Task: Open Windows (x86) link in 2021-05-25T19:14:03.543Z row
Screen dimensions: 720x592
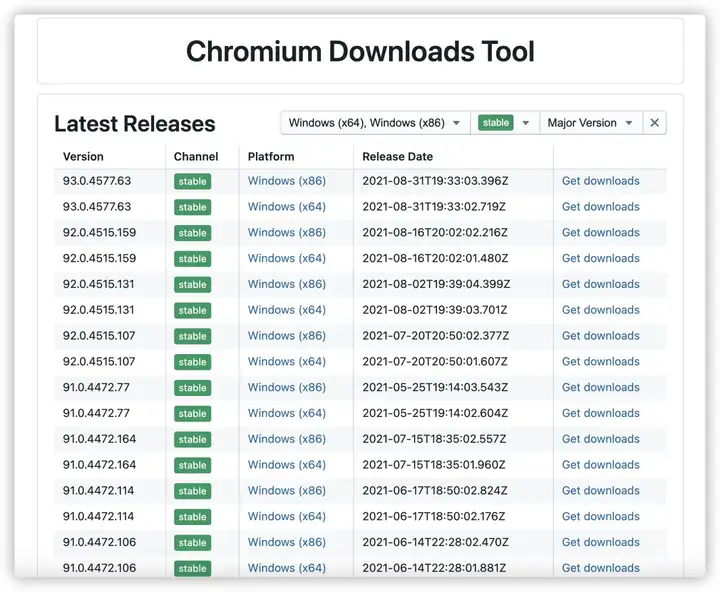Action: coord(287,387)
